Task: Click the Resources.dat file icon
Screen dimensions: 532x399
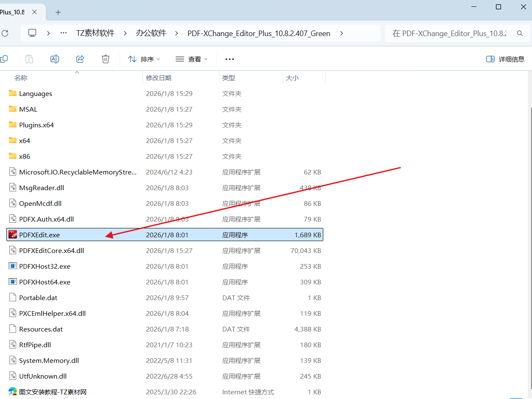Action: (13, 329)
